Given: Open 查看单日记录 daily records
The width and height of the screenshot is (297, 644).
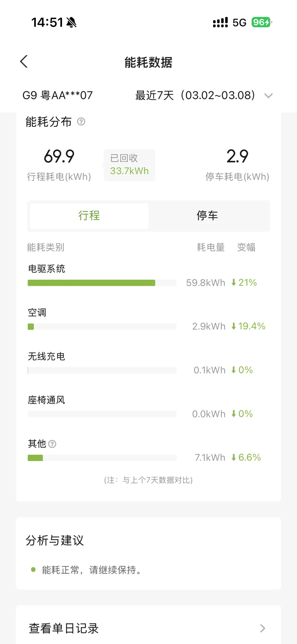Looking at the screenshot, I should tap(64, 628).
